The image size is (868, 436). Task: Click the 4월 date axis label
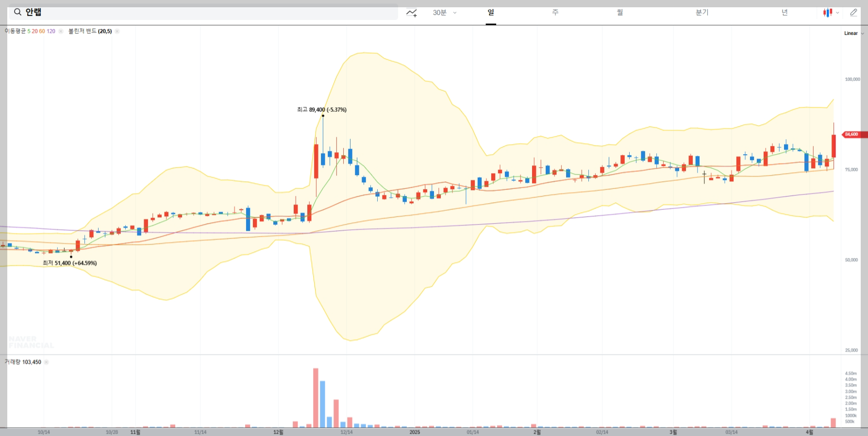(x=809, y=432)
